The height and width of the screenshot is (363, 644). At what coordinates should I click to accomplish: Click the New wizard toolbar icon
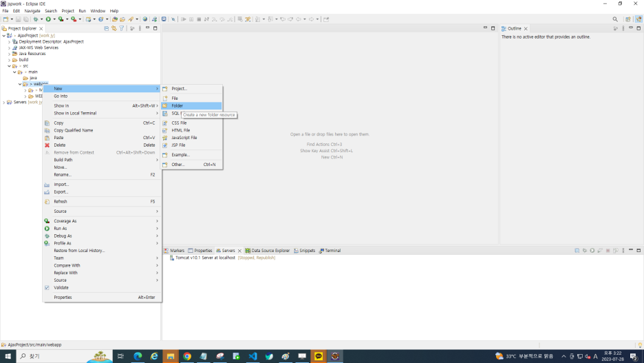point(6,19)
